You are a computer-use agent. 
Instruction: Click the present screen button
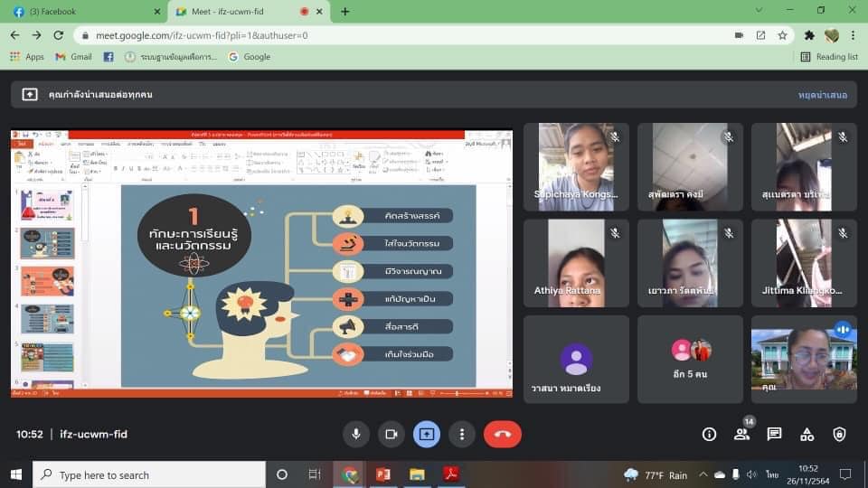(x=427, y=434)
